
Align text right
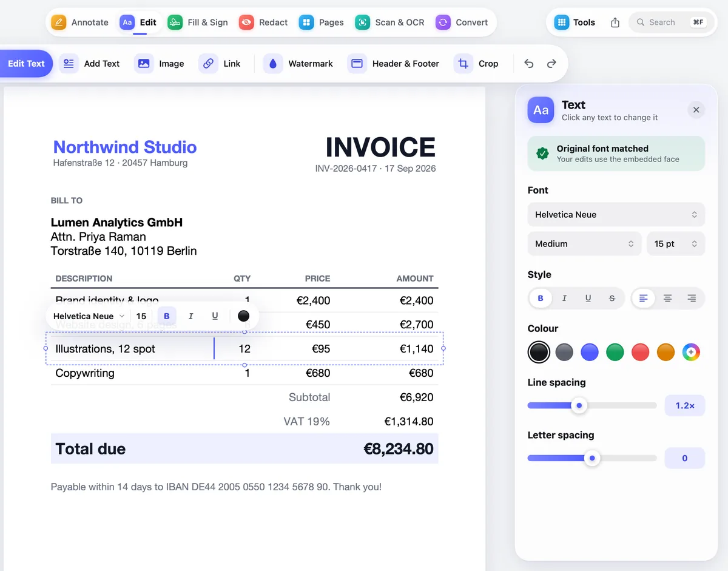(692, 298)
